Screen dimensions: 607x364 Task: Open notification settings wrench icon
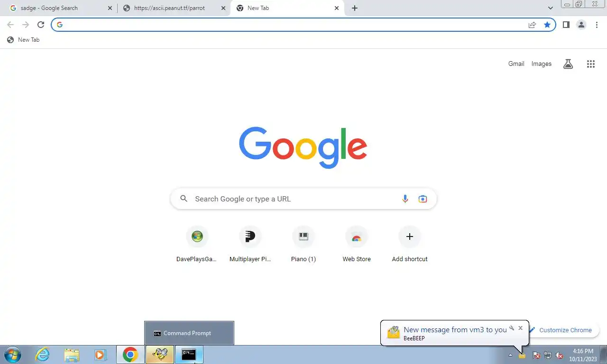coord(512,328)
